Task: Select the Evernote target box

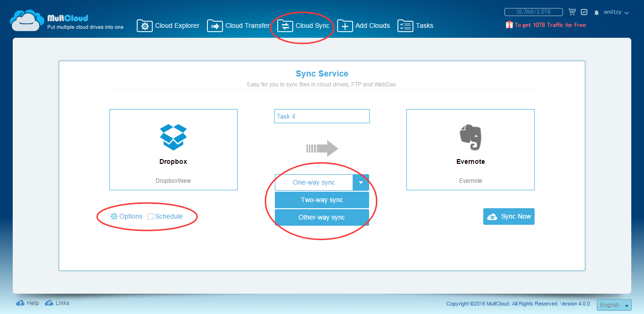Action: (471, 150)
